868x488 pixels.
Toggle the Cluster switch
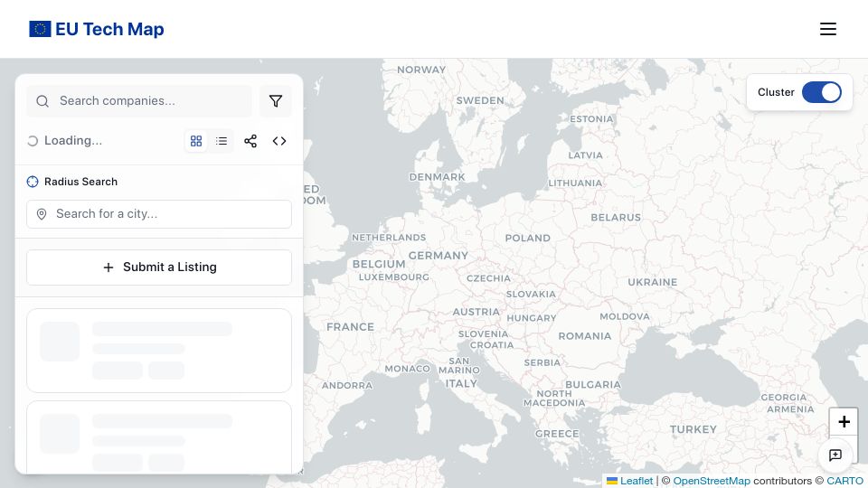pos(822,92)
